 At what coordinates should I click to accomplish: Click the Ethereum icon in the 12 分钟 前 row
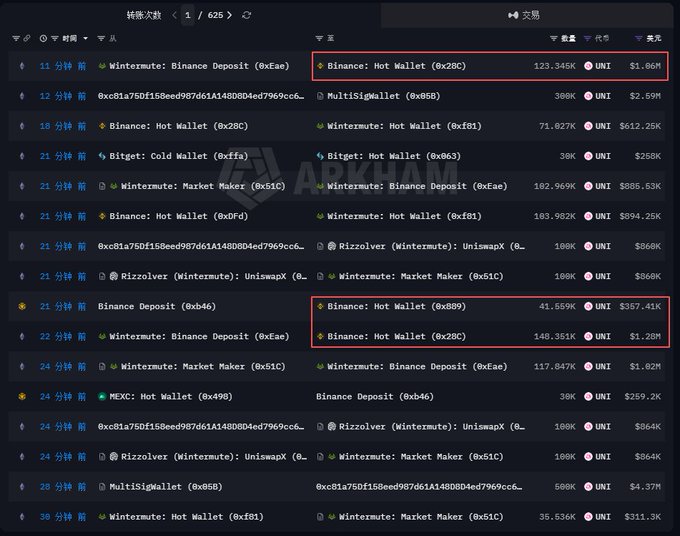pyautogui.click(x=22, y=96)
